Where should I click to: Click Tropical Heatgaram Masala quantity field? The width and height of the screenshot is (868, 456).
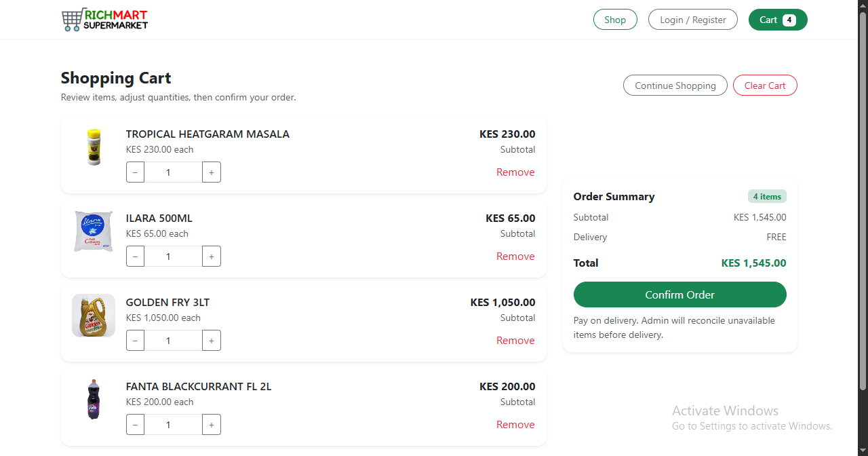[x=173, y=172]
